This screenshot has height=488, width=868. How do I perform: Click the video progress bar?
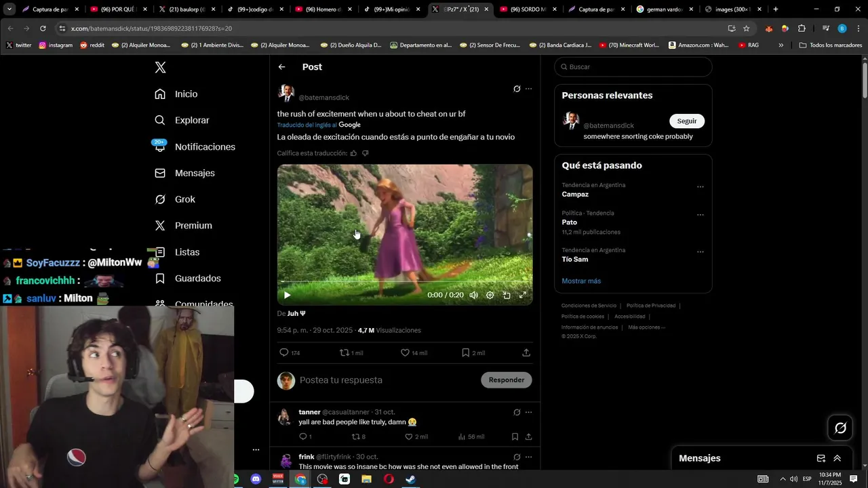pos(405,281)
